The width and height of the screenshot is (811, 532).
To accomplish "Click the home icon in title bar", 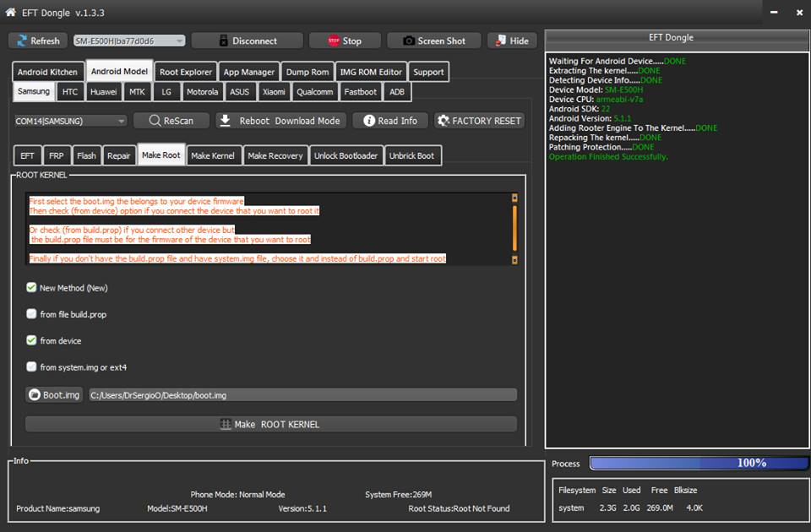I will 10,12.
